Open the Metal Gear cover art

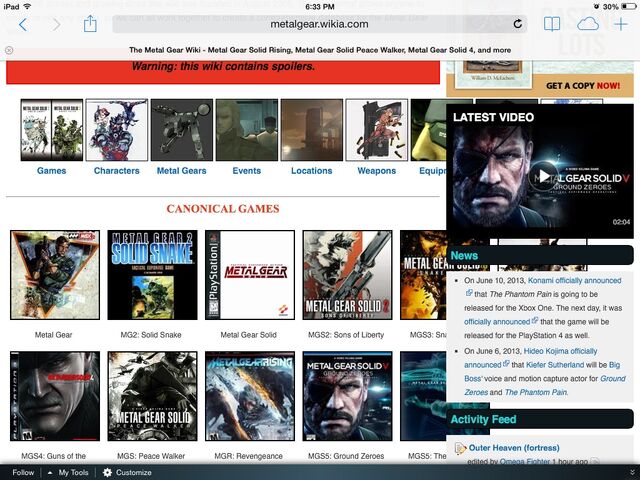coord(55,275)
